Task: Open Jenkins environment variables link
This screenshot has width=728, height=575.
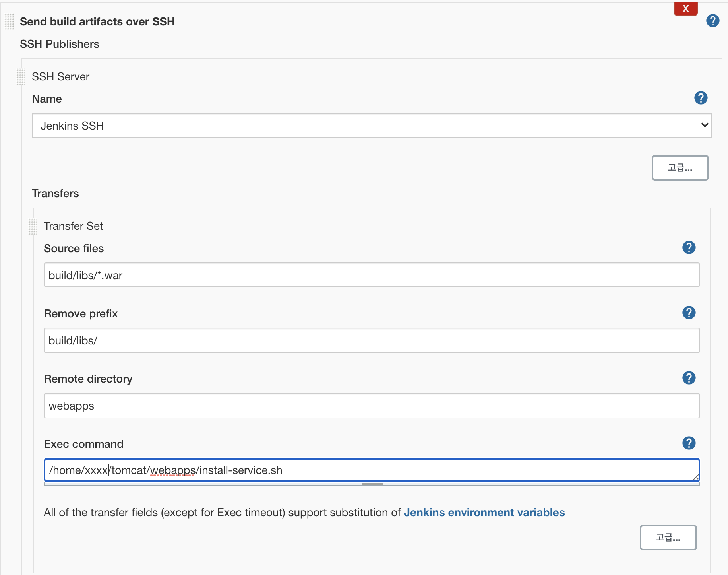Action: [484, 512]
